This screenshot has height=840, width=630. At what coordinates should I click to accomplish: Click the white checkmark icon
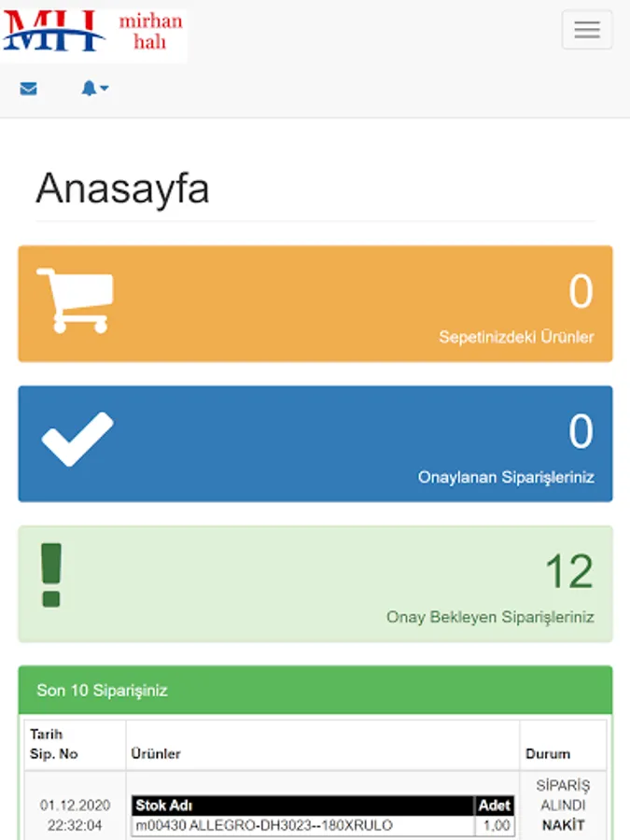pyautogui.click(x=77, y=439)
